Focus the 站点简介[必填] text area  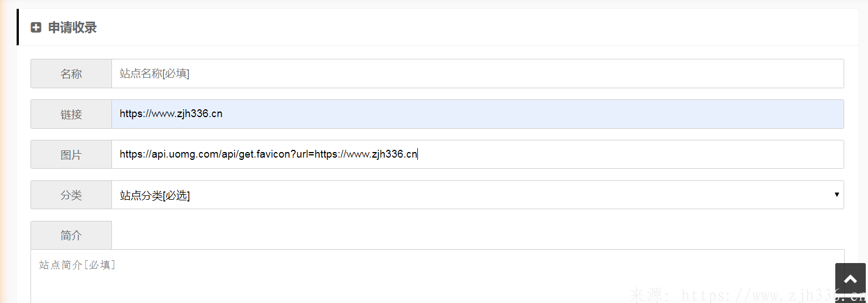click(x=437, y=276)
